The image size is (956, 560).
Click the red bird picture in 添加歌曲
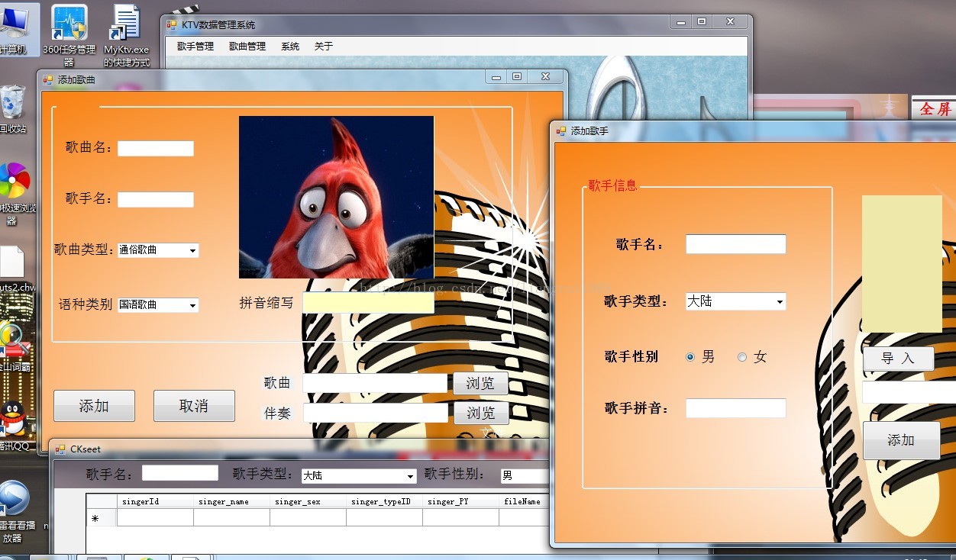pos(336,197)
